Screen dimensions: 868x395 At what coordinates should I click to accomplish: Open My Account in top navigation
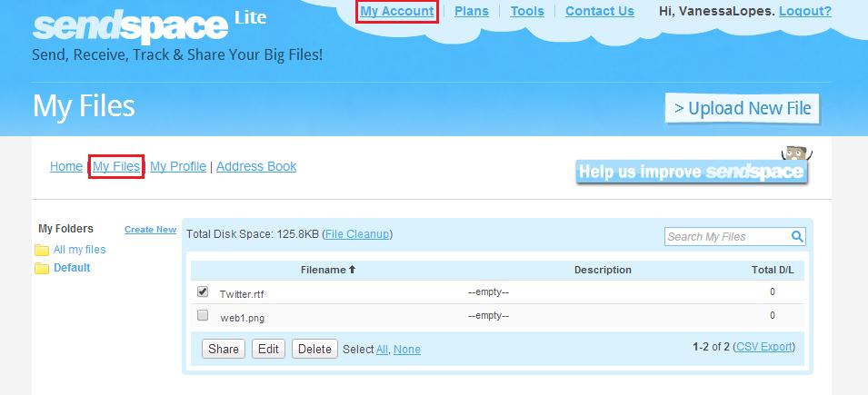[x=396, y=12]
